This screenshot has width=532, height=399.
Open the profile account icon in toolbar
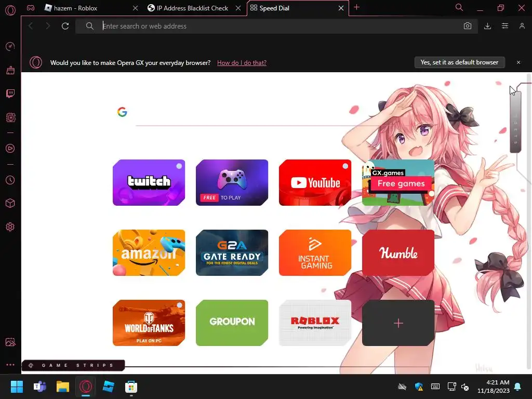point(522,26)
